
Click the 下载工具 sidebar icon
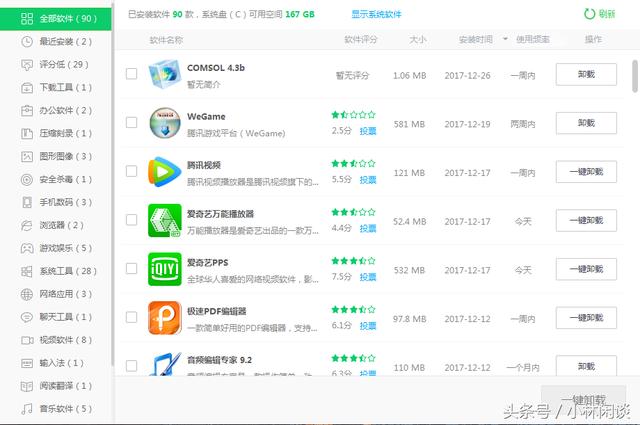pyautogui.click(x=27, y=87)
